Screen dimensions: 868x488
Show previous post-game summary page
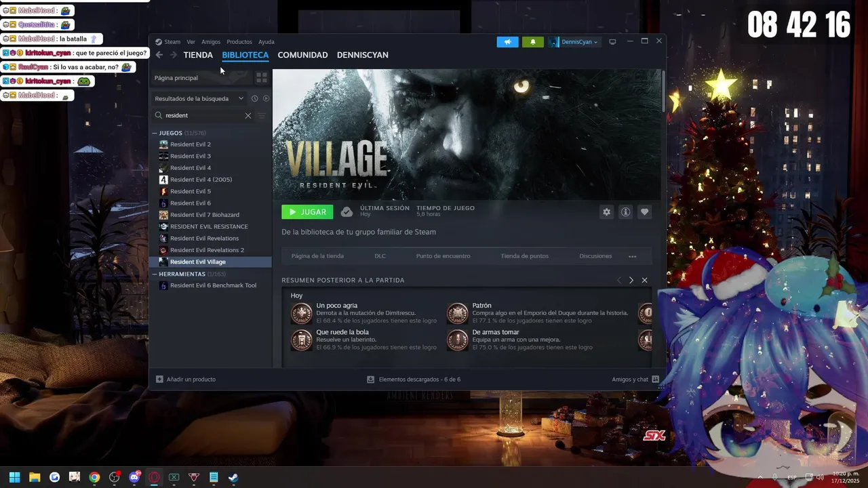(618, 280)
